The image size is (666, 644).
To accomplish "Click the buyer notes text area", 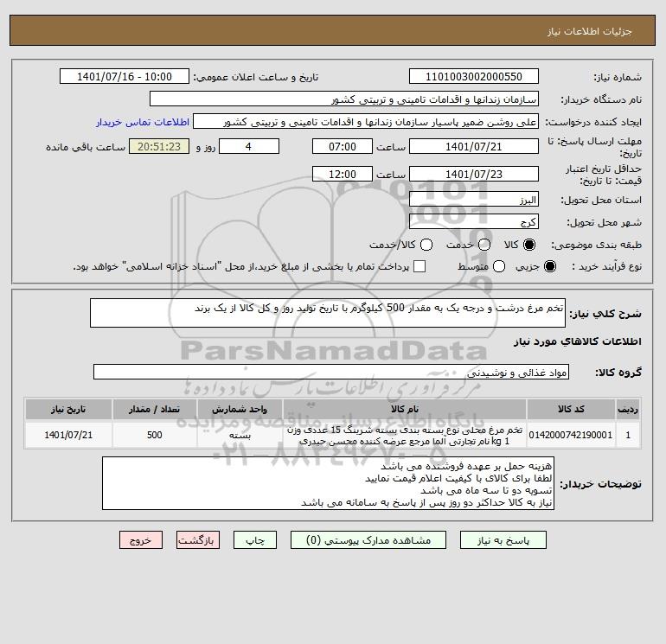I will (x=328, y=483).
